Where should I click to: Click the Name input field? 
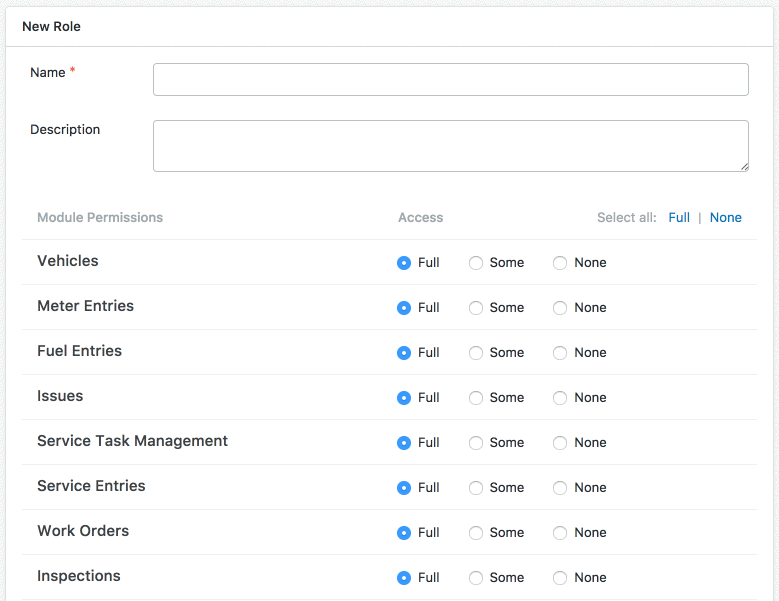(x=451, y=79)
